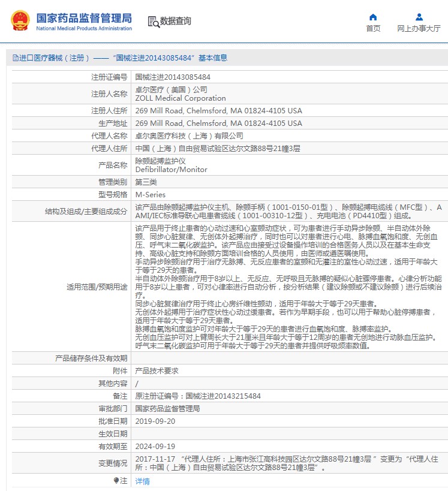Click the 注册证编号 label
This screenshot has height=491, width=448.
pos(109,77)
